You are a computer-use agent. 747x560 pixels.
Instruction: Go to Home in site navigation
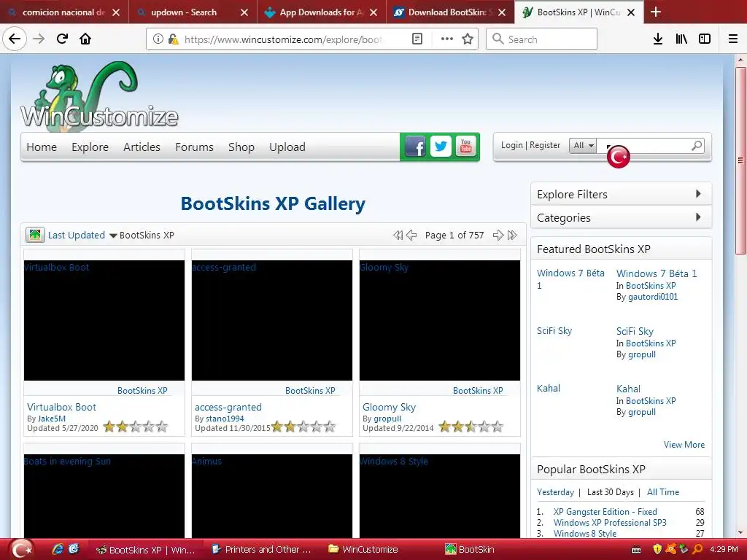(42, 147)
